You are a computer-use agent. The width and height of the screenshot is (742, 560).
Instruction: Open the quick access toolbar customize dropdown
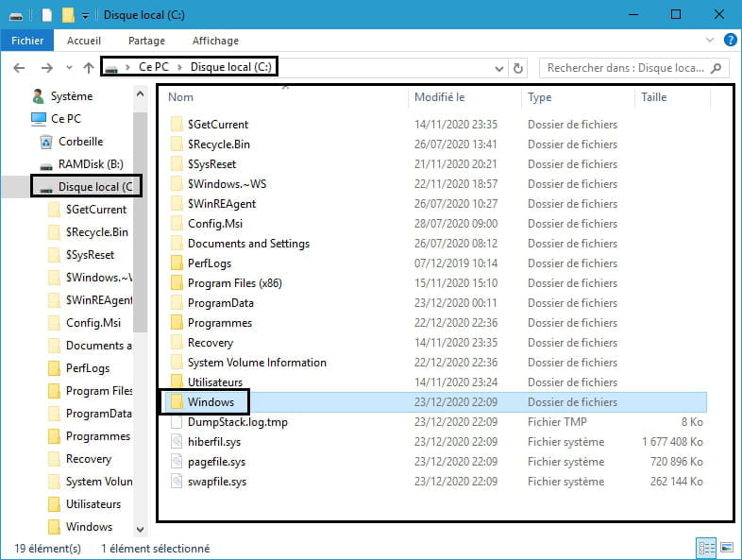click(85, 16)
